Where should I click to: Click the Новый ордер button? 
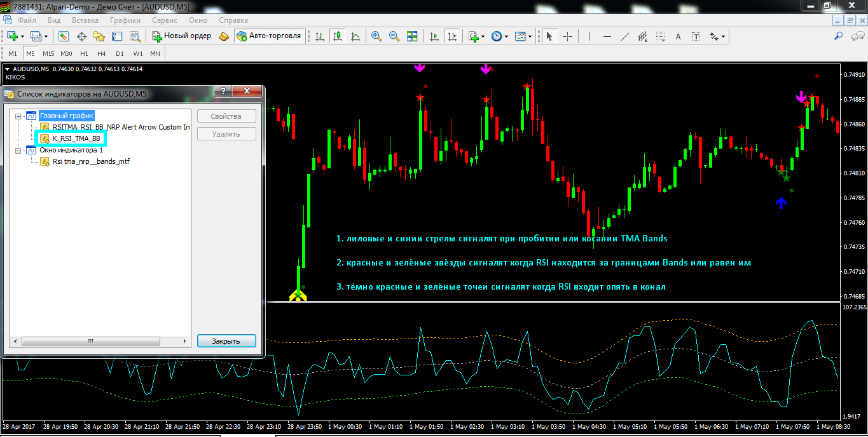point(181,36)
